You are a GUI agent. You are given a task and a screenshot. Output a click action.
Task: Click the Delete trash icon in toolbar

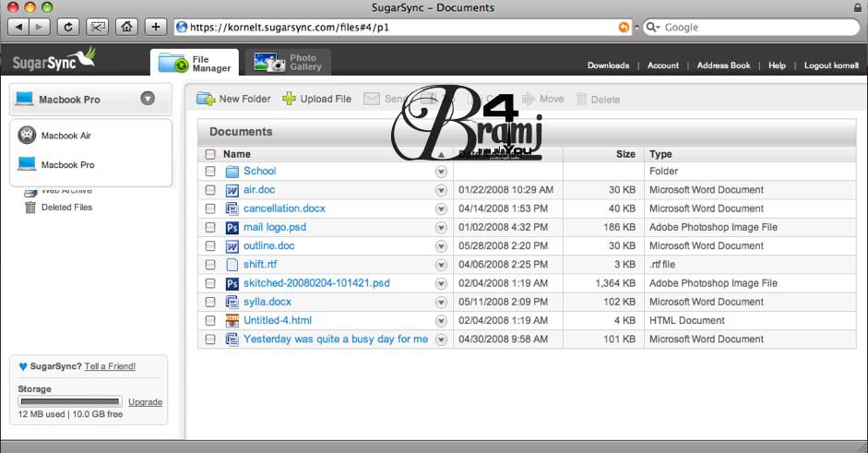click(581, 99)
